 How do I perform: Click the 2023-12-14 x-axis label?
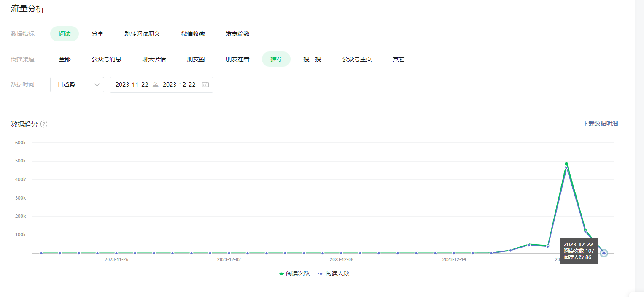click(454, 259)
